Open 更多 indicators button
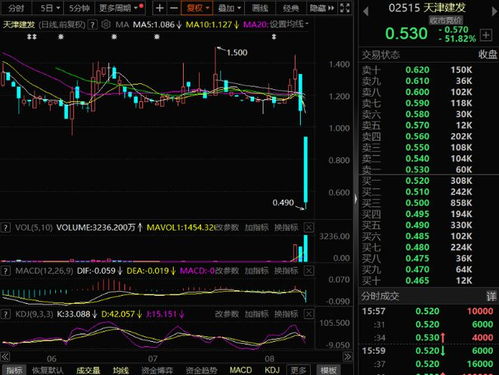The height and width of the screenshot is (375, 499). (298, 370)
